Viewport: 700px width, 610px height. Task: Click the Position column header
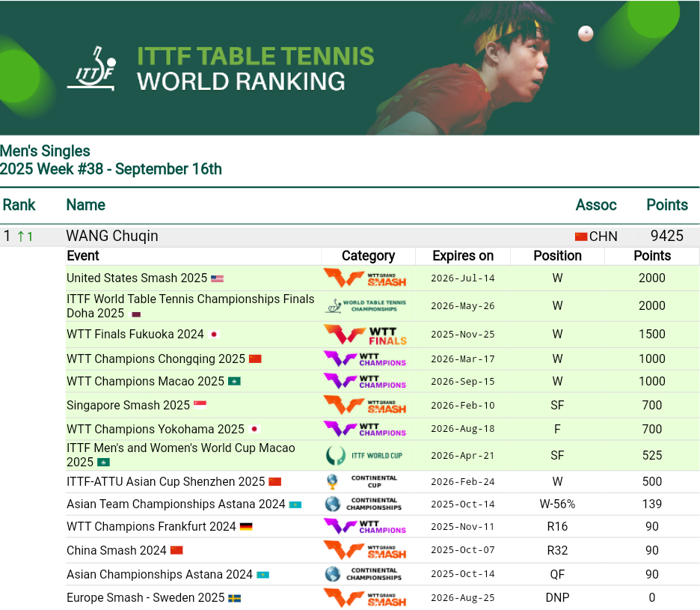click(558, 256)
